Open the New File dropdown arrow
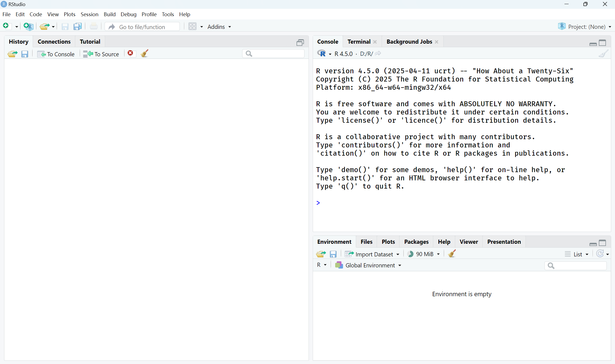615x364 pixels. [16, 27]
